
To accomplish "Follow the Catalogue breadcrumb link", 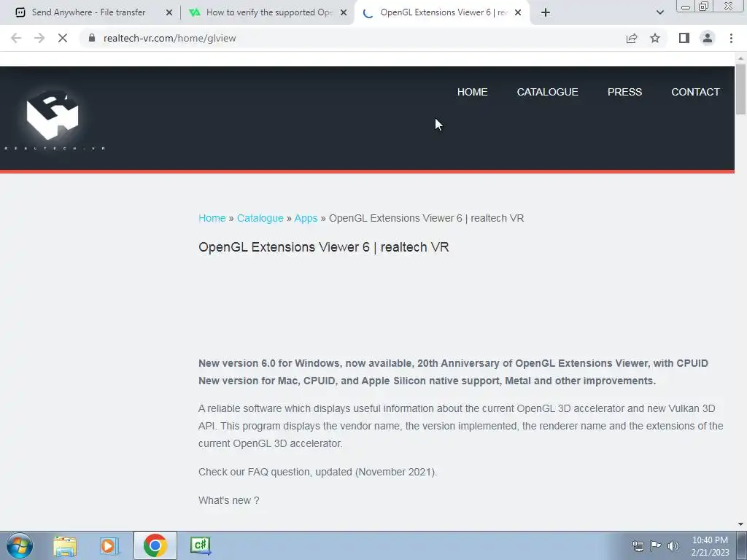I will [x=260, y=218].
